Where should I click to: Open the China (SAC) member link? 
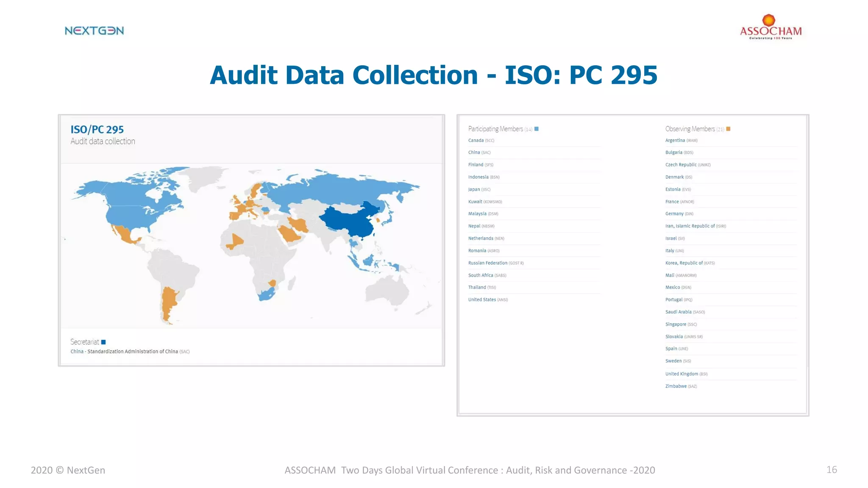point(479,152)
